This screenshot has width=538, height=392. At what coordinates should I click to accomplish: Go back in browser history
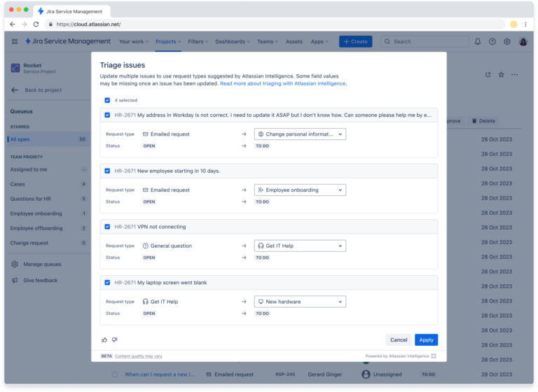tap(13, 24)
